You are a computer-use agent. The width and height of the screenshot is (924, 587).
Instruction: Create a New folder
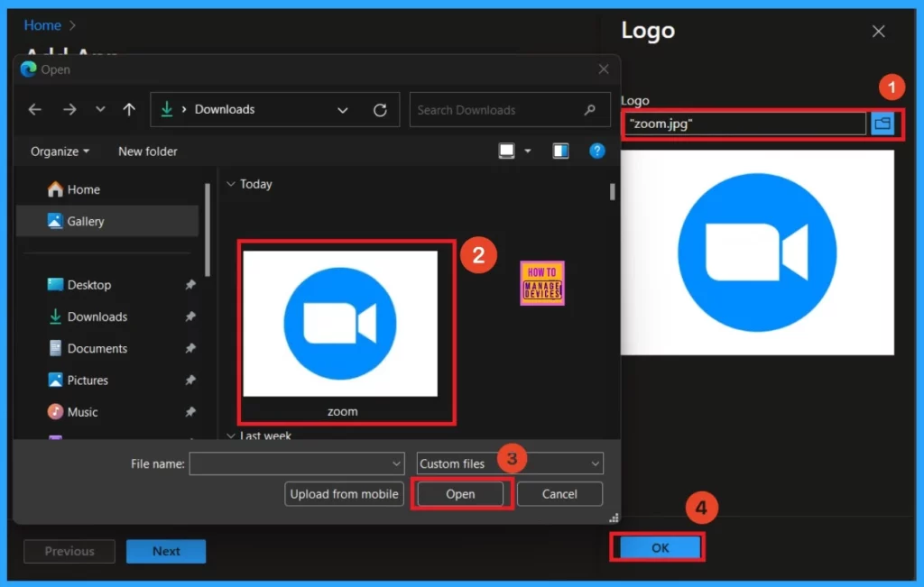point(147,151)
